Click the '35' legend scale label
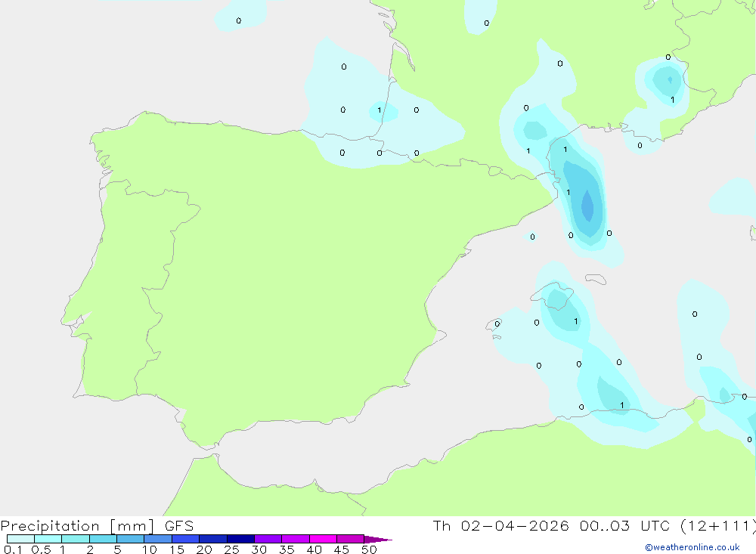Image resolution: width=756 pixels, height=554 pixels. [287, 549]
